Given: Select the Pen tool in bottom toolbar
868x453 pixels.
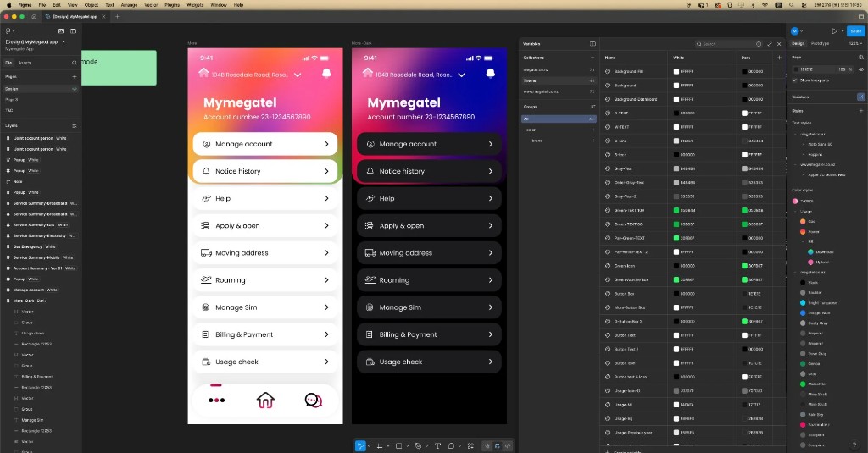Looking at the screenshot, I should [419, 446].
